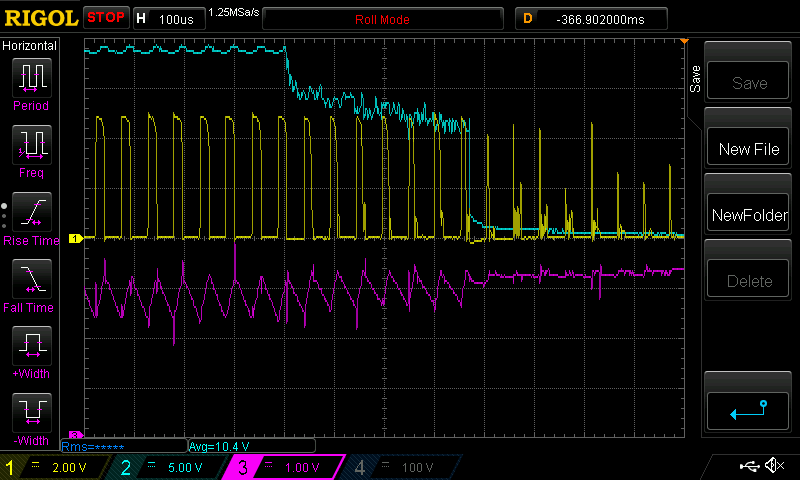Toggle channel 1 (2.00 V) display
Viewport: 800px width, 480px height.
tap(57, 467)
